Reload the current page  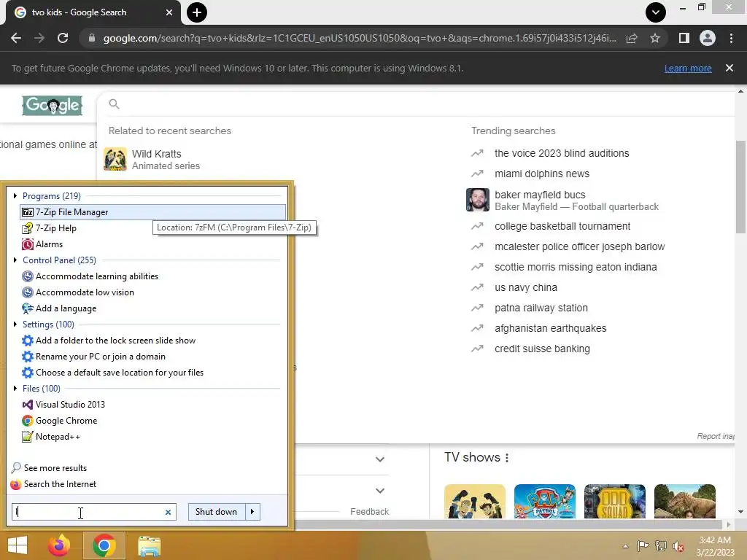pos(63,38)
